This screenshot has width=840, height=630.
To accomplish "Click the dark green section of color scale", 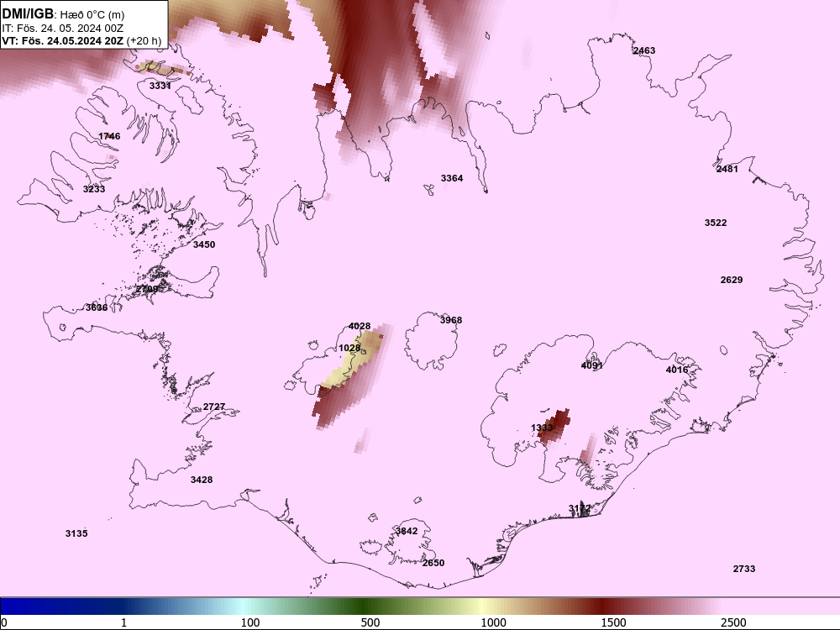I will click(365, 606).
